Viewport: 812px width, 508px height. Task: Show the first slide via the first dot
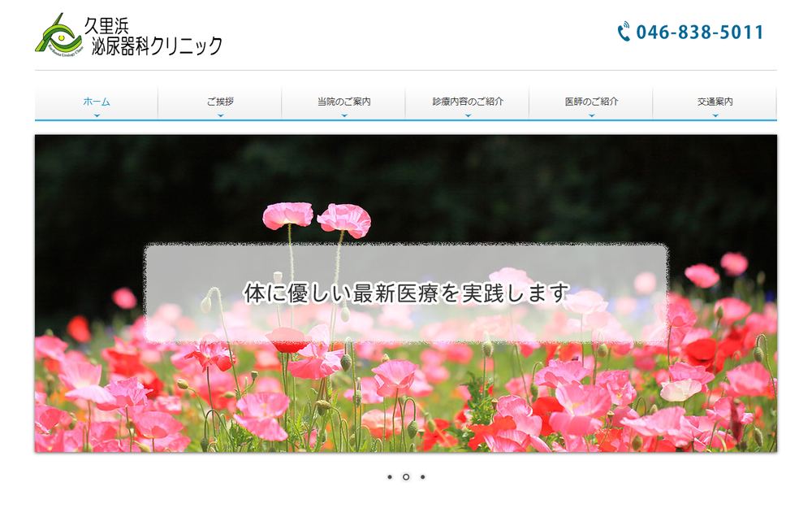tap(390, 477)
